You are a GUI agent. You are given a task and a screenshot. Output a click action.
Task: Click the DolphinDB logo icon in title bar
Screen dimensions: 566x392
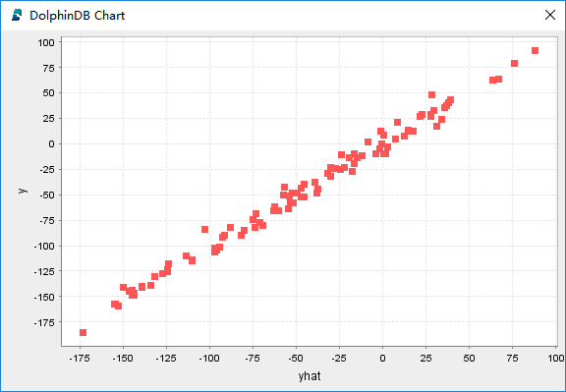tap(17, 15)
